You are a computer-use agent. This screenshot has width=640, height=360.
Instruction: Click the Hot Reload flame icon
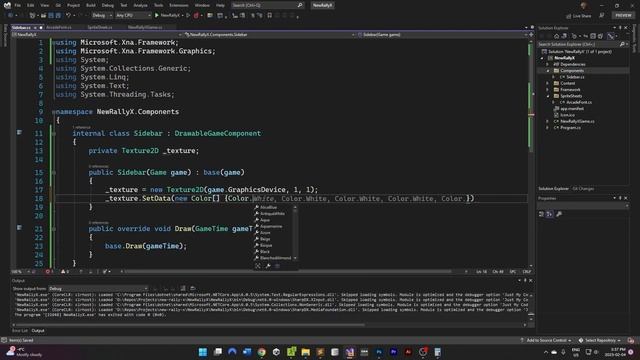coord(196,16)
